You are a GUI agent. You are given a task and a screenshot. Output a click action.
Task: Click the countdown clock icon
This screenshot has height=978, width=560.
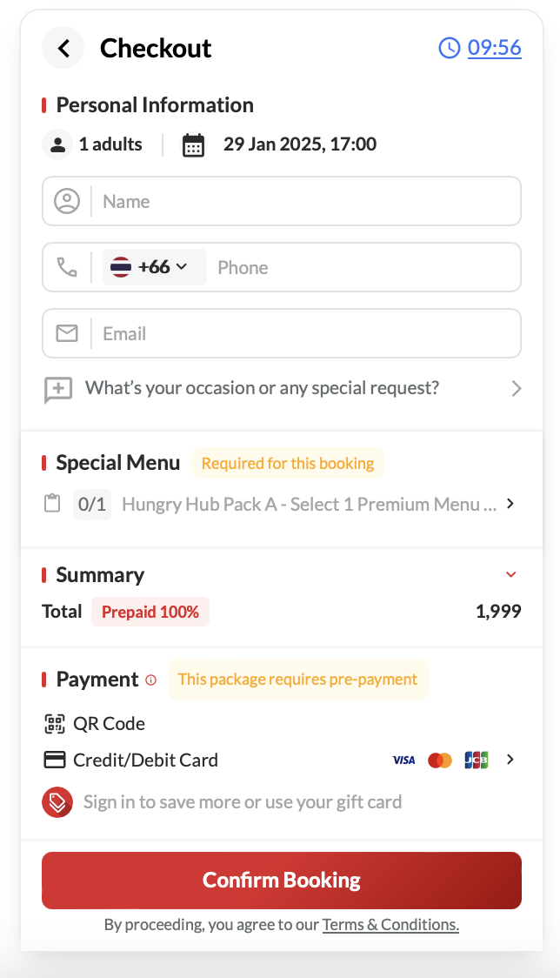(449, 48)
